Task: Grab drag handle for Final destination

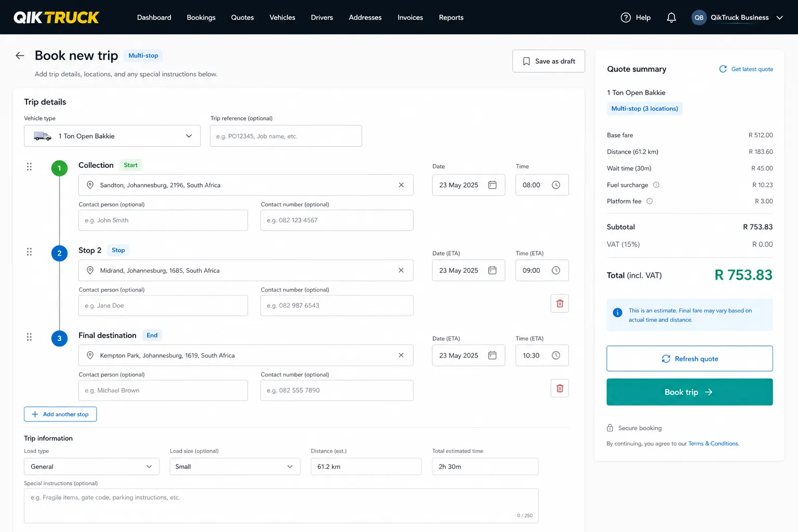Action: [x=29, y=337]
